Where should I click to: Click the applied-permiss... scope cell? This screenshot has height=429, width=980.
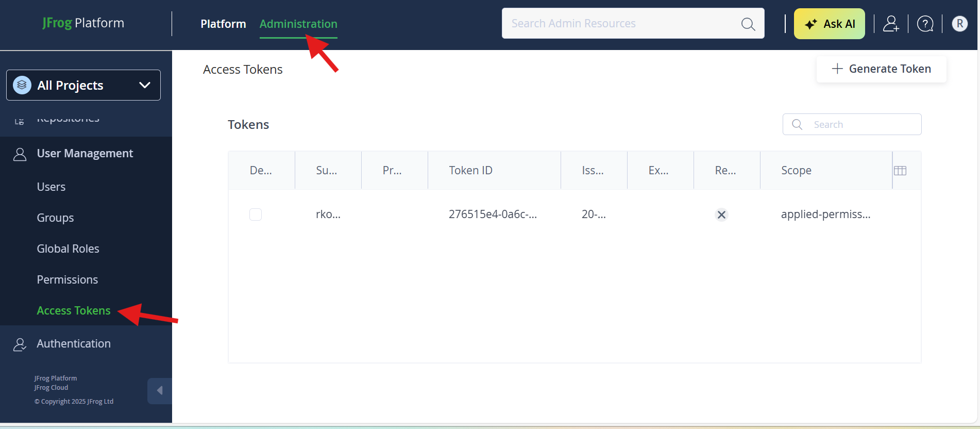[x=826, y=214]
